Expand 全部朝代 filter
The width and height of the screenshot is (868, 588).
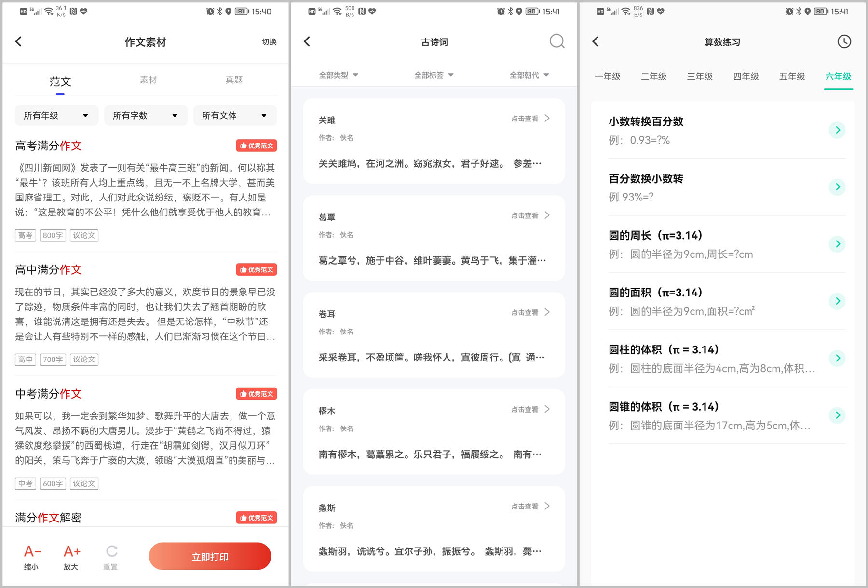click(x=529, y=75)
